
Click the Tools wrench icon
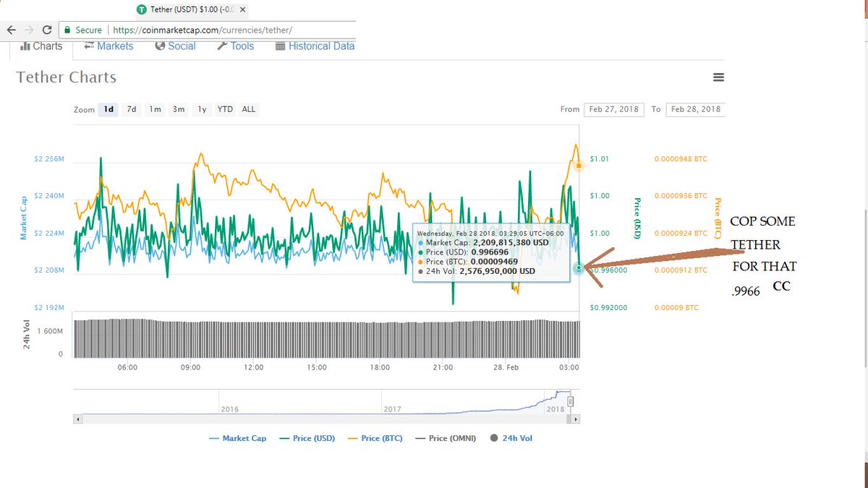click(x=223, y=46)
